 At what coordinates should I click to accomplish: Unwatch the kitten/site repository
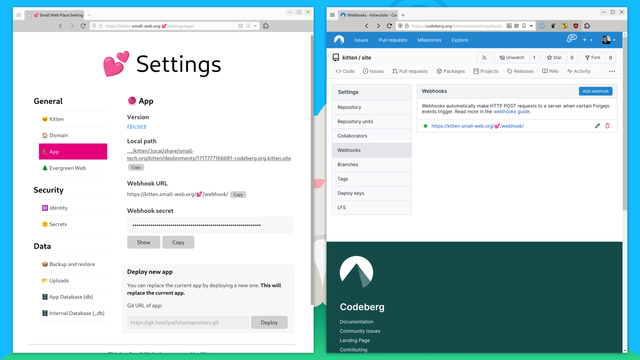512,58
